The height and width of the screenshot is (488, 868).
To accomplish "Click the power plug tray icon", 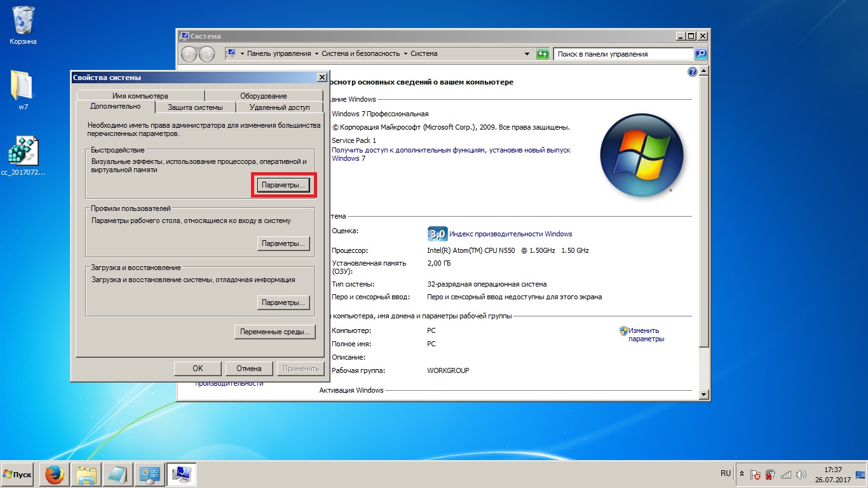I will tap(770, 475).
